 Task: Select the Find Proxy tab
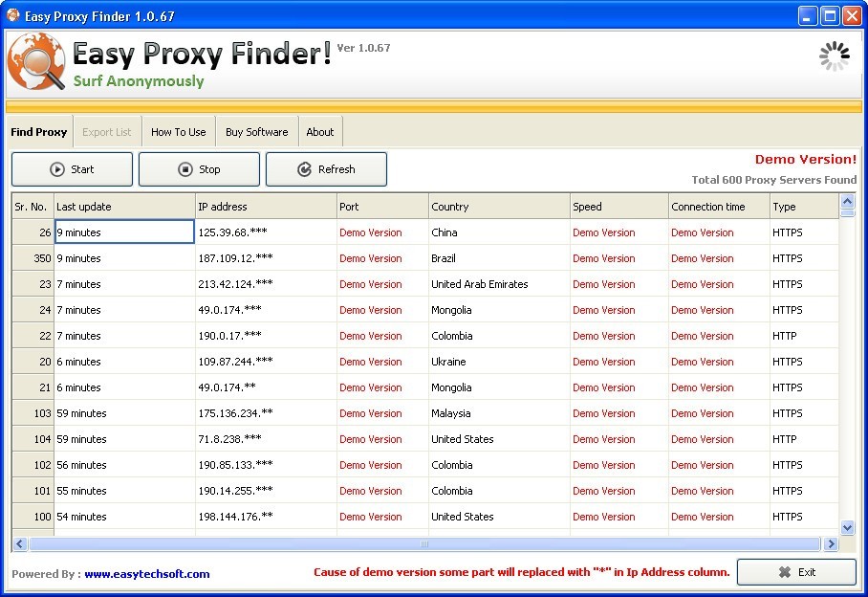coord(39,132)
